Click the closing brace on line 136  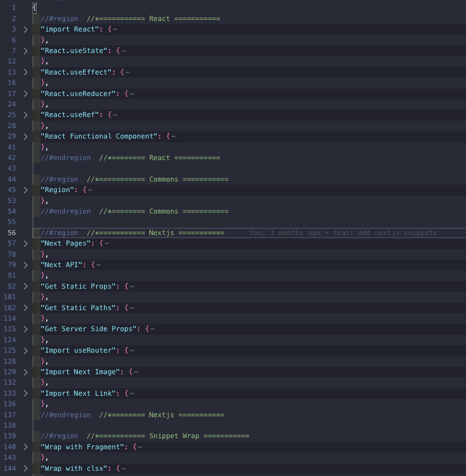(x=43, y=404)
